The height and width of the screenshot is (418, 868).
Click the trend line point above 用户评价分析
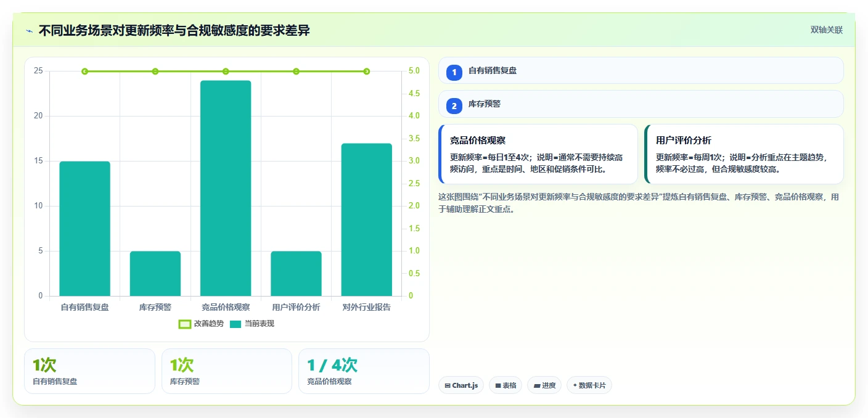[296, 72]
